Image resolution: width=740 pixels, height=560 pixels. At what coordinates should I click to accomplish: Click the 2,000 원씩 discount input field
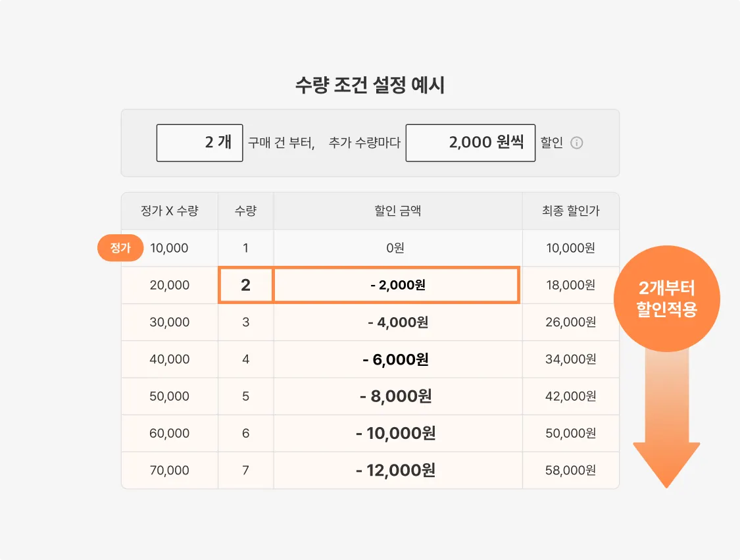tap(470, 143)
